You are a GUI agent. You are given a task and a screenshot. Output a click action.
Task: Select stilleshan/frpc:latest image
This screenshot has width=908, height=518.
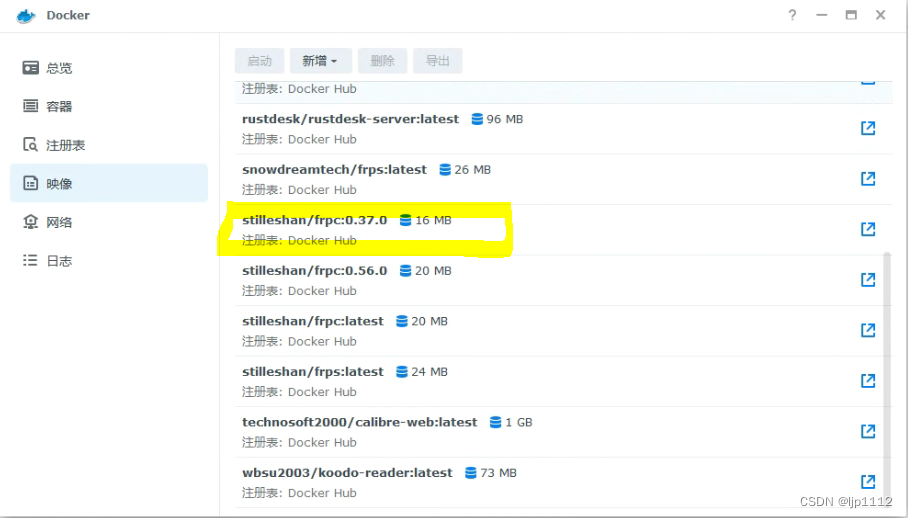pos(563,331)
